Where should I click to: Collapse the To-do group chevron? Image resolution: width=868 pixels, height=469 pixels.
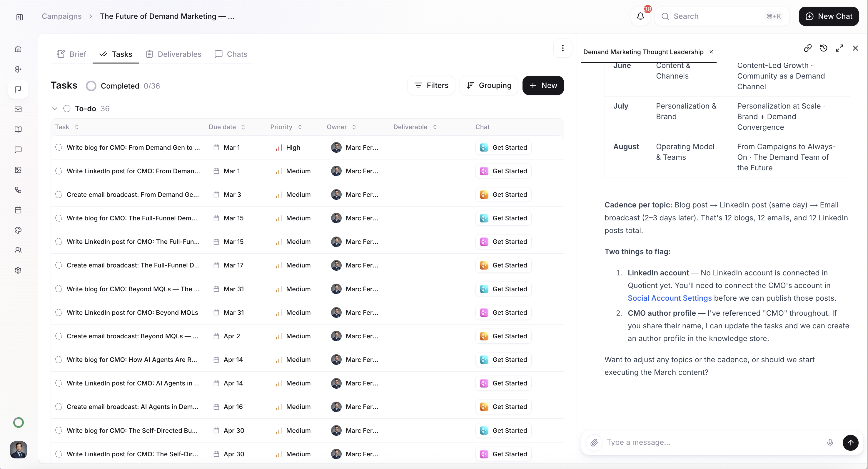point(55,109)
